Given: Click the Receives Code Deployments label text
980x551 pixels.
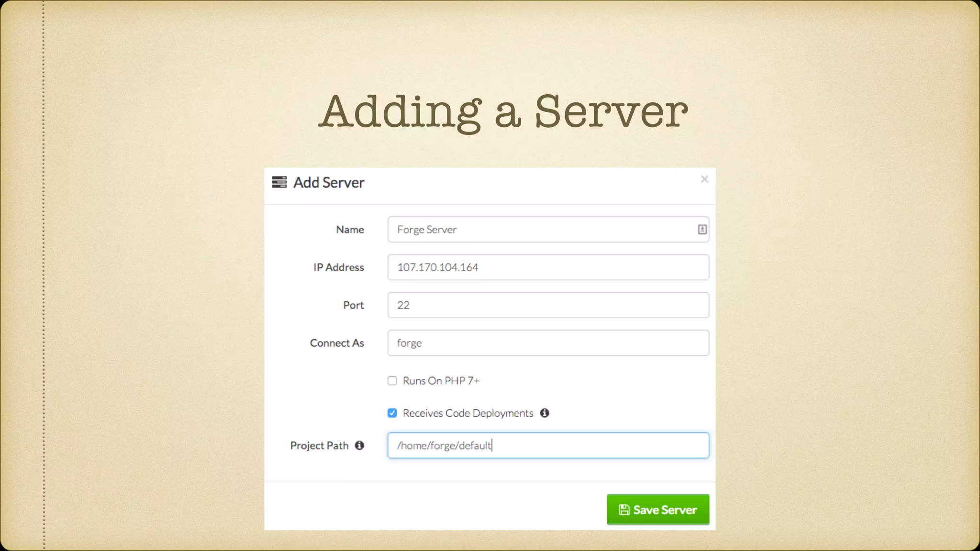Looking at the screenshot, I should [468, 413].
